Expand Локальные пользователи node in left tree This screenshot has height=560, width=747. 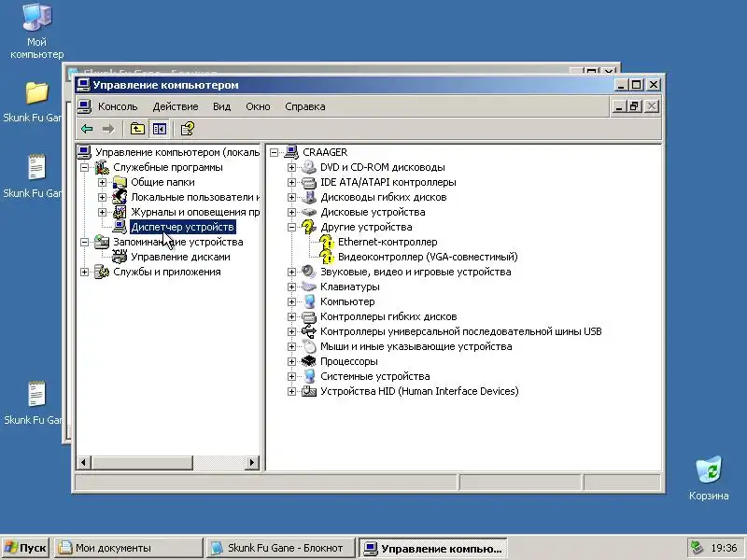[x=102, y=197]
